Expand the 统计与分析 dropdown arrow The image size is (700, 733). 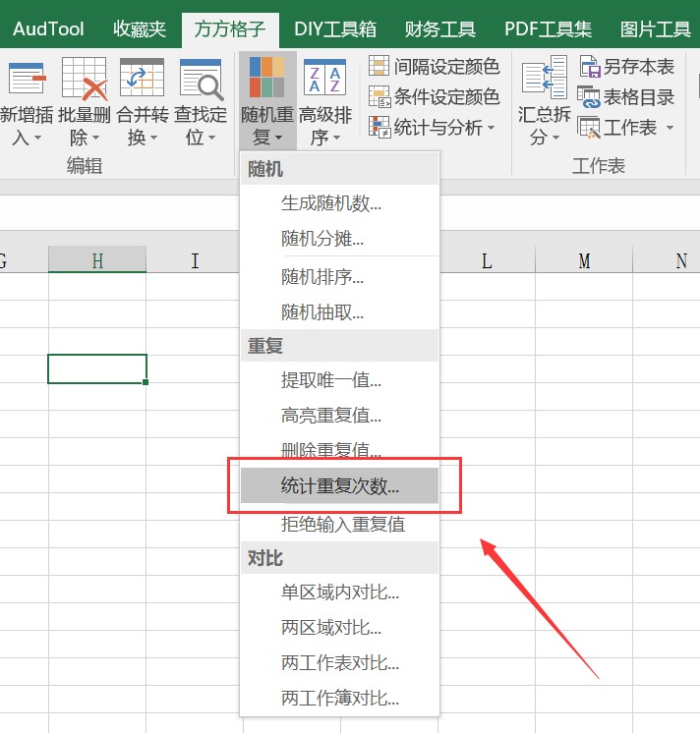tap(491, 128)
